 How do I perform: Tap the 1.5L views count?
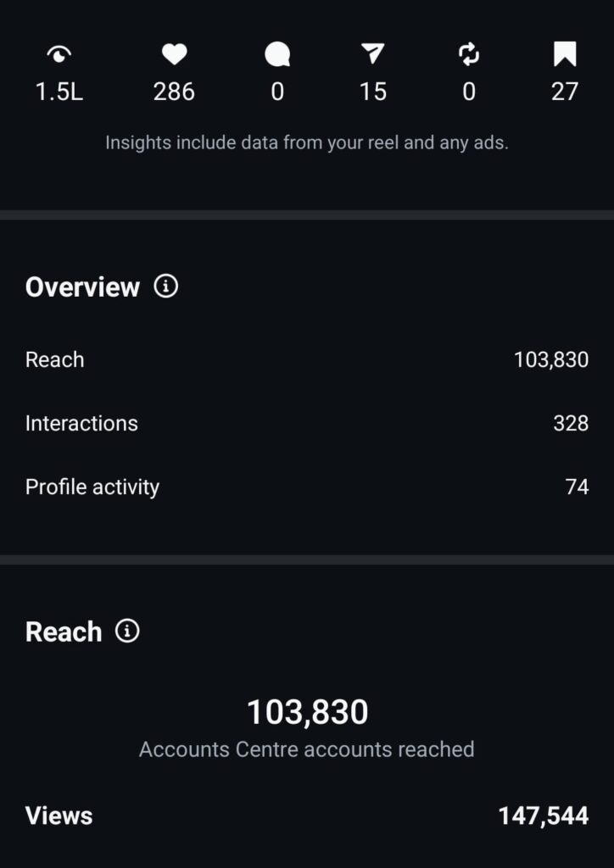pos(59,92)
